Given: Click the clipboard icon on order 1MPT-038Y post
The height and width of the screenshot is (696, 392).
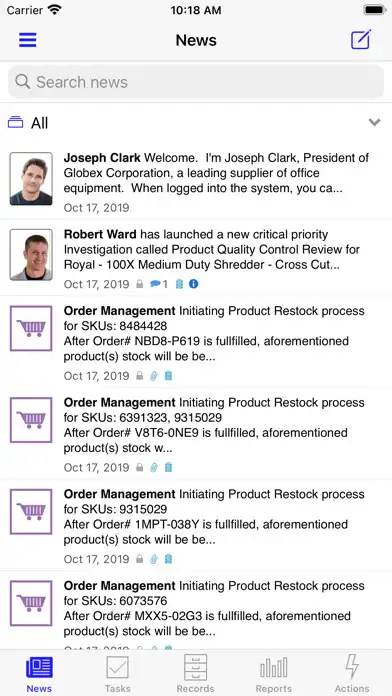Looking at the screenshot, I should (168, 559).
